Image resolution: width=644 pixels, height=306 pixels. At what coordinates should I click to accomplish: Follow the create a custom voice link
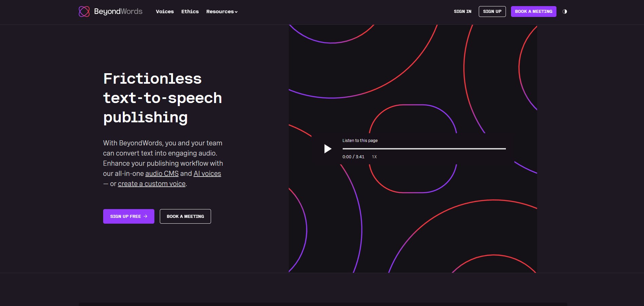pyautogui.click(x=152, y=184)
